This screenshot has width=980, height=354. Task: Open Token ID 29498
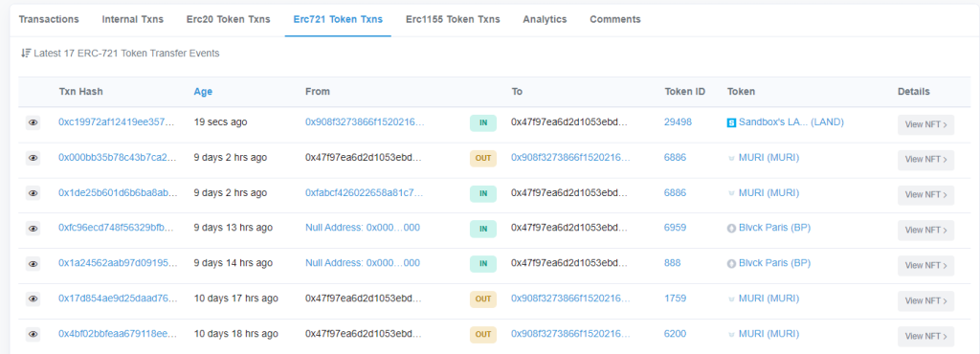pyautogui.click(x=678, y=122)
